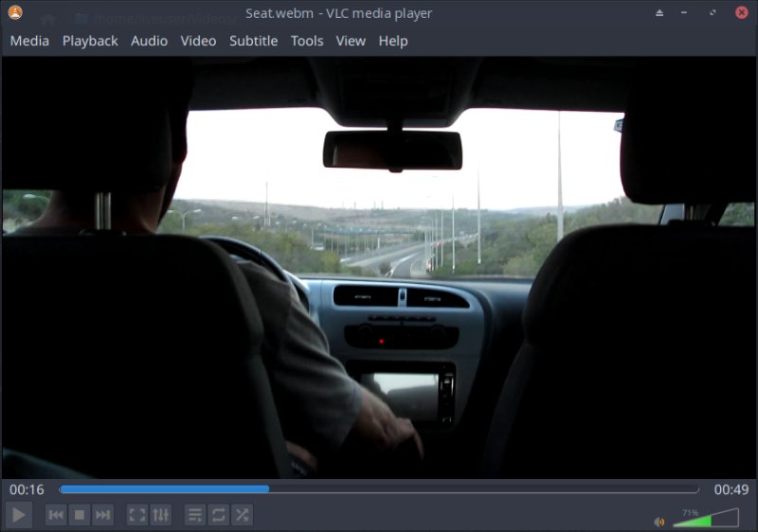Click the keep-above arrow in title bar
Screen dimensions: 758x532
point(659,13)
